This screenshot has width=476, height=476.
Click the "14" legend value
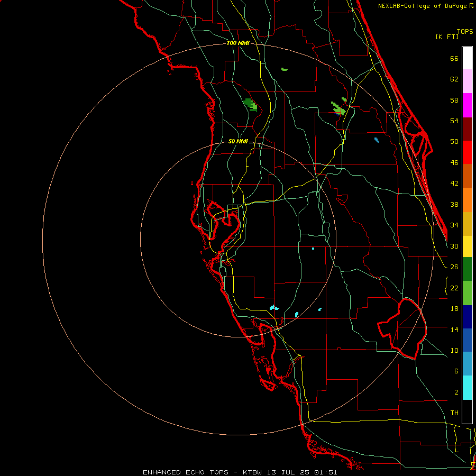pos(454,329)
